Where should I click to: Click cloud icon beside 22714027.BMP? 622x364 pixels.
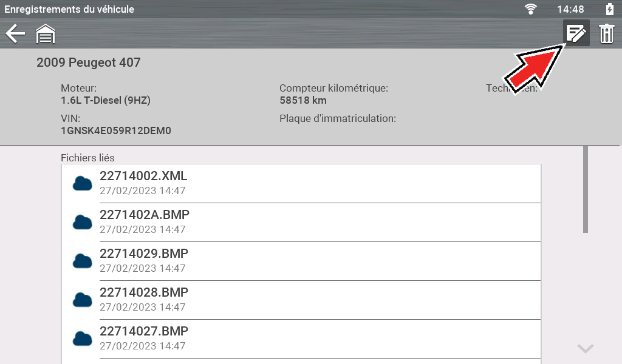[82, 339]
